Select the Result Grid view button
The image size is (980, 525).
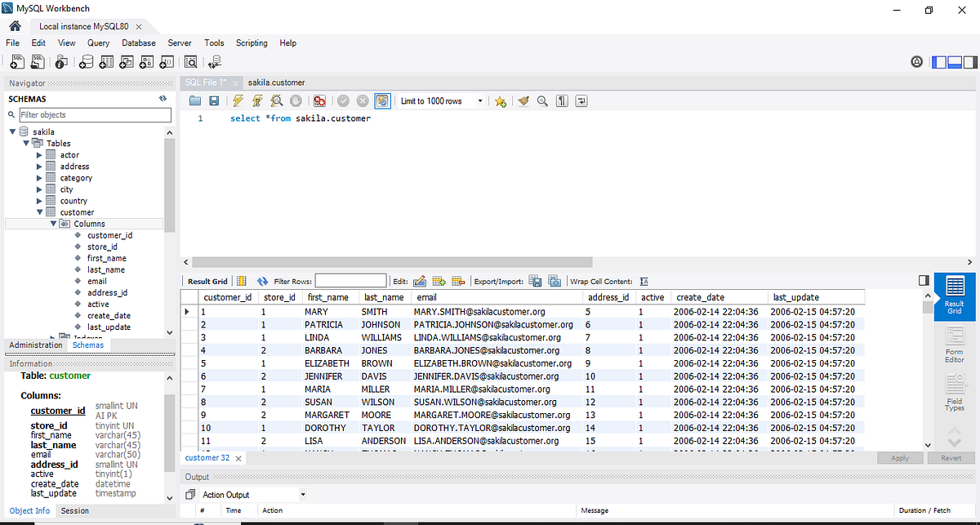pyautogui.click(x=955, y=296)
